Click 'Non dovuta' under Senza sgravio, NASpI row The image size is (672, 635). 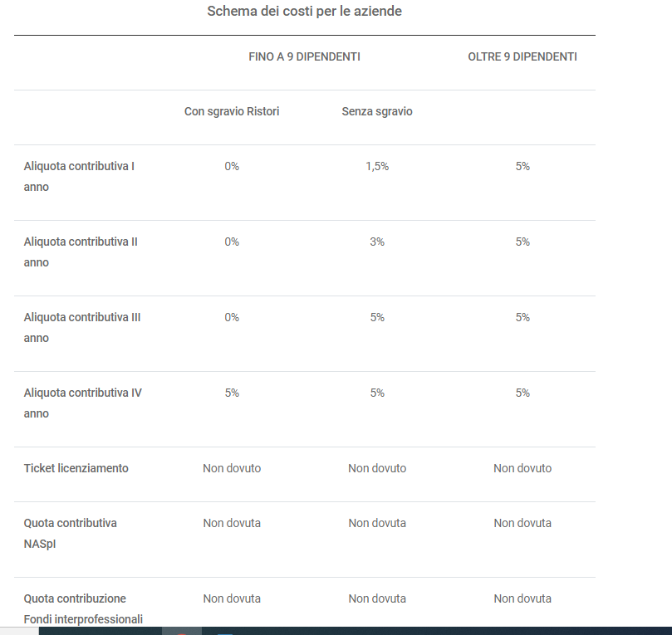pos(377,523)
